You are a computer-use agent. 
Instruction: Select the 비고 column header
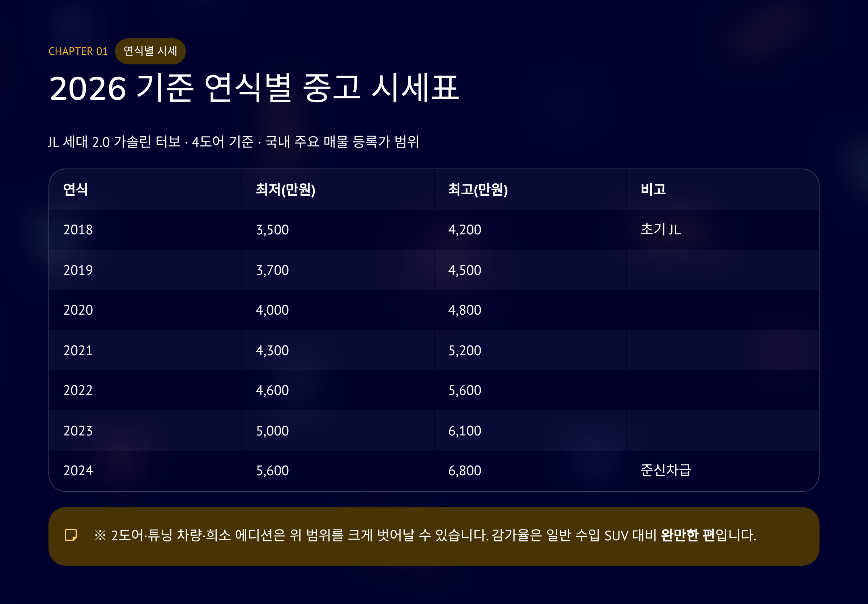pos(653,190)
